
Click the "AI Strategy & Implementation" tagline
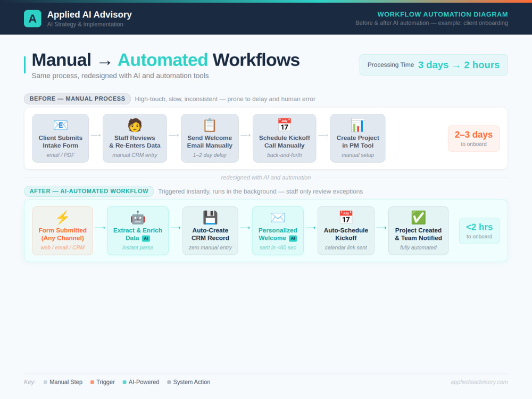(x=85, y=24)
